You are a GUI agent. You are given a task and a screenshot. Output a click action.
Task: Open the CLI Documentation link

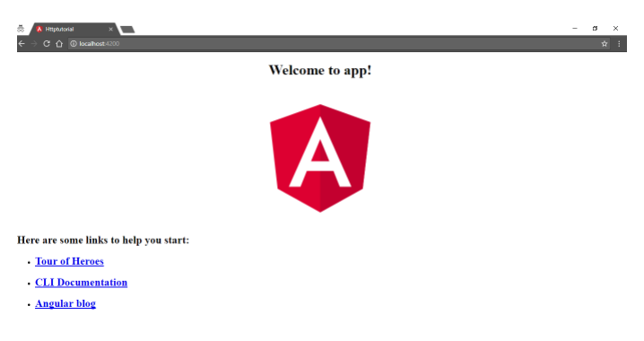(82, 283)
